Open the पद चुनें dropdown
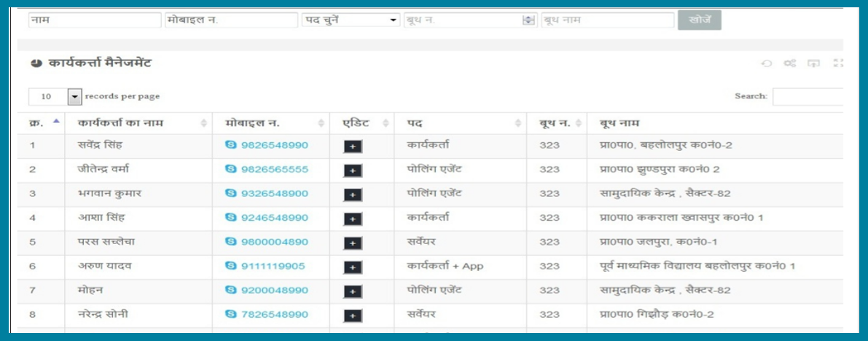This screenshot has height=341, width=868. pos(351,20)
